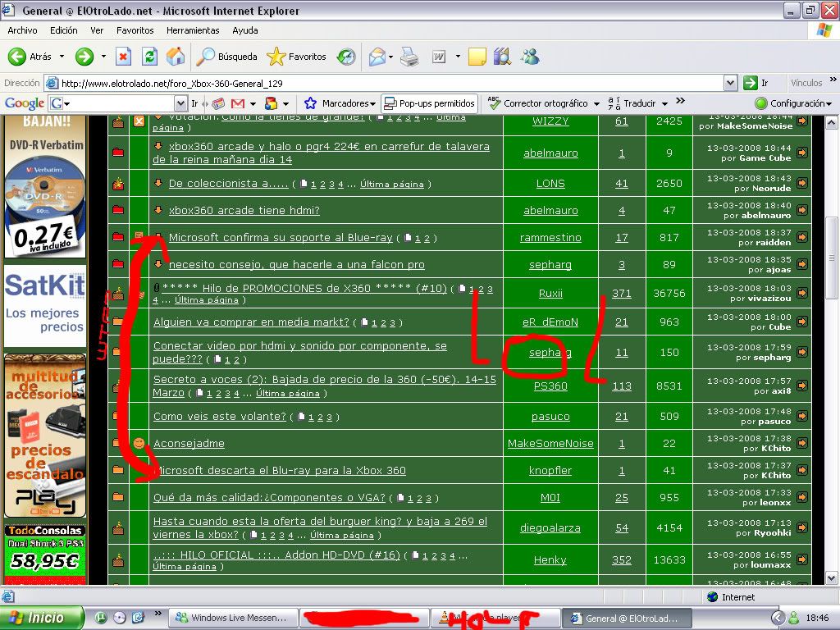
Task: Open user profile 'diegoalarza'
Action: click(550, 527)
